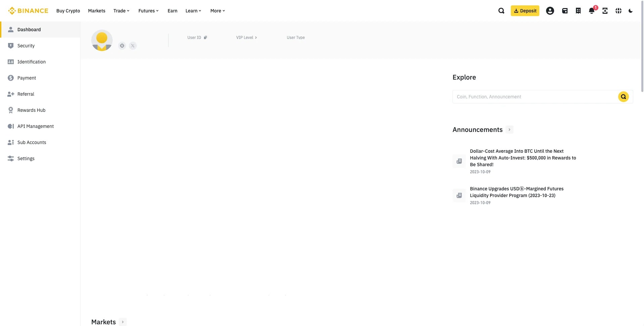Open the orders icon in the top bar
Screen dimensions: 644x326
pyautogui.click(x=578, y=10)
